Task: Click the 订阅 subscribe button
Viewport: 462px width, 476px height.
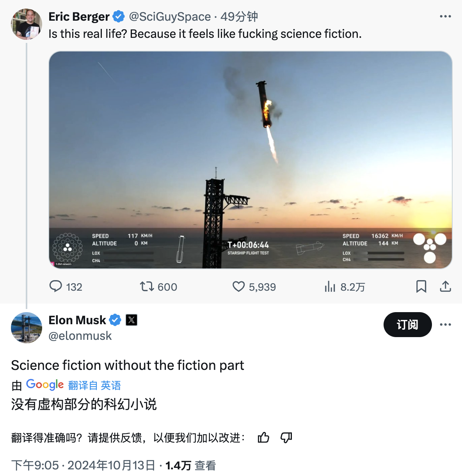Action: (407, 325)
